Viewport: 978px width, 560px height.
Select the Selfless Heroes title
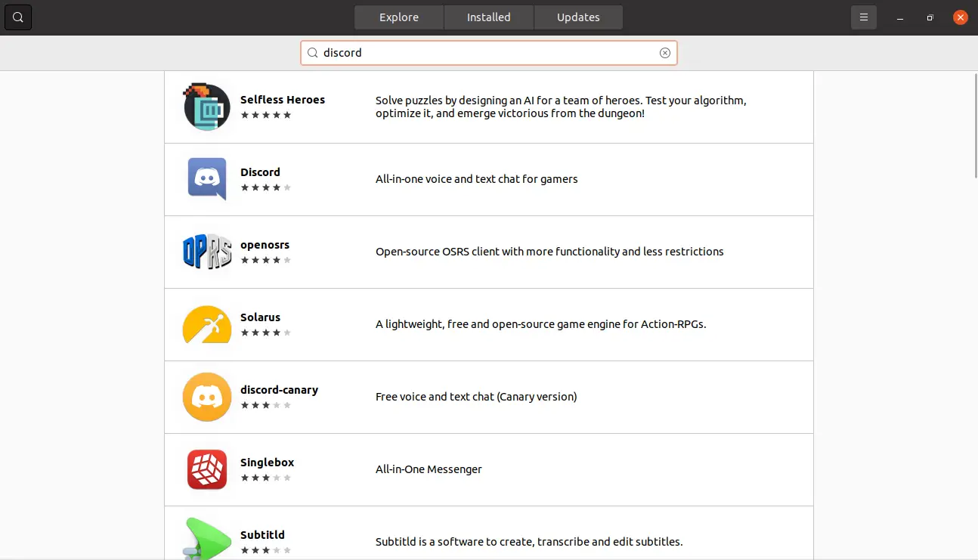[283, 100]
